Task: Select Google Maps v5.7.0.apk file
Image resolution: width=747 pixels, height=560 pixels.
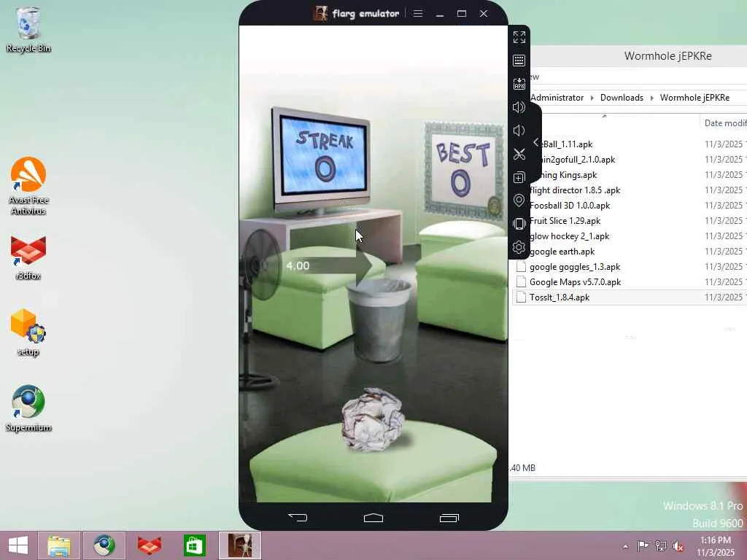Action: coord(575,282)
